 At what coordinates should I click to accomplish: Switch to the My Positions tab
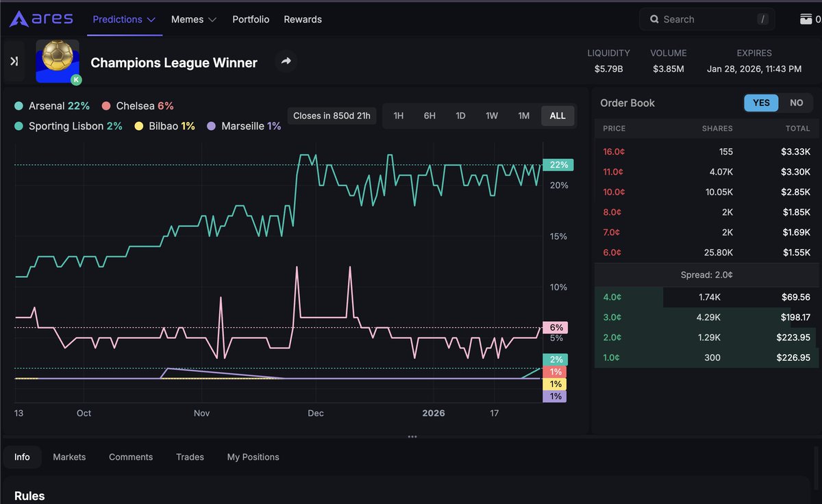[253, 457]
